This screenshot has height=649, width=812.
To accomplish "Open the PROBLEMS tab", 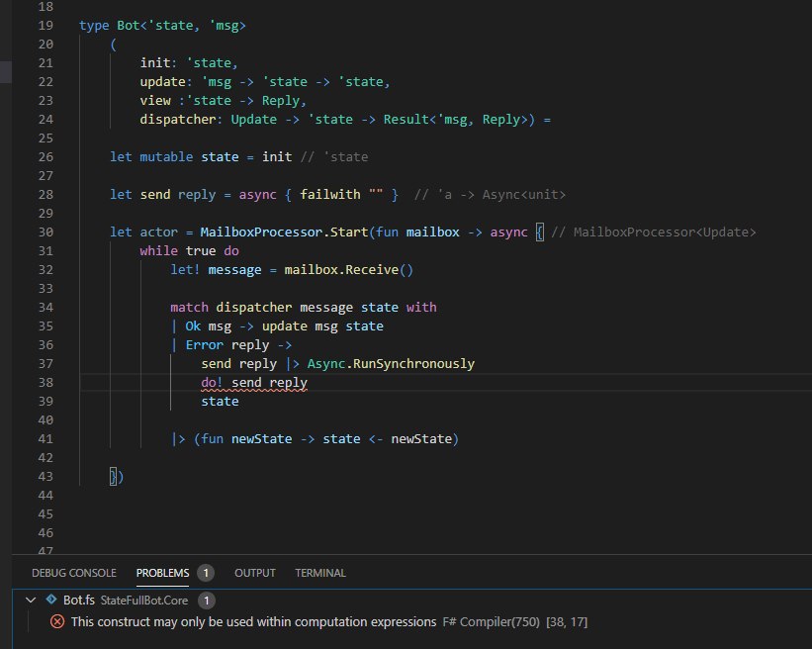I will pyautogui.click(x=162, y=573).
